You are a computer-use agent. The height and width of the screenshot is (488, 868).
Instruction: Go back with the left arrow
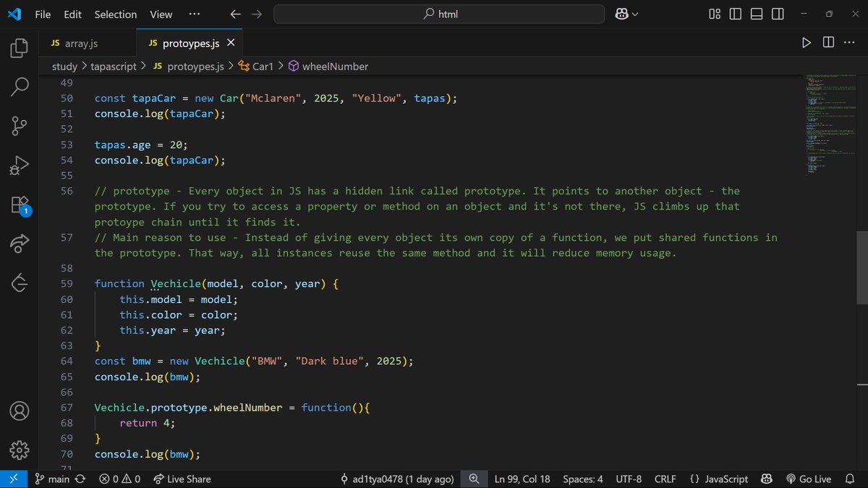235,14
